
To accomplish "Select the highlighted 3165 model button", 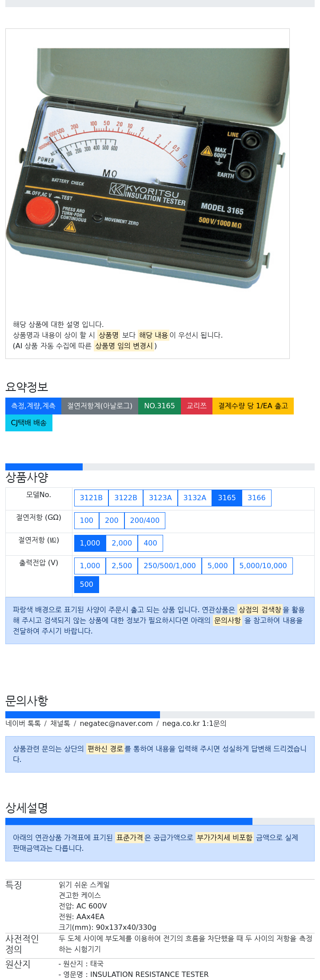I will (x=227, y=498).
